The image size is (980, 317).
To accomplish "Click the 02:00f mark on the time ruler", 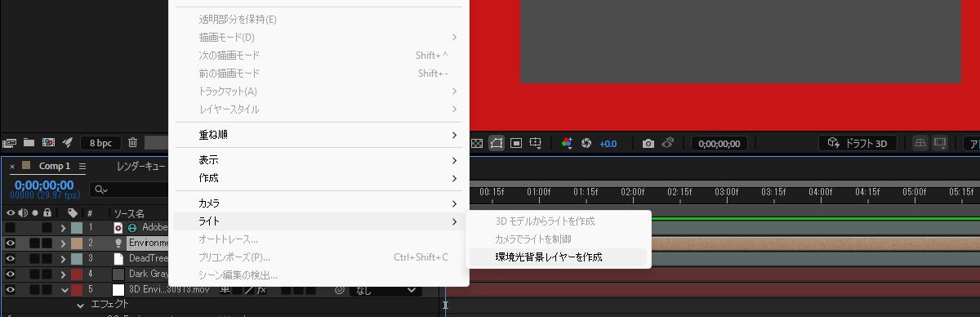I will [x=634, y=192].
